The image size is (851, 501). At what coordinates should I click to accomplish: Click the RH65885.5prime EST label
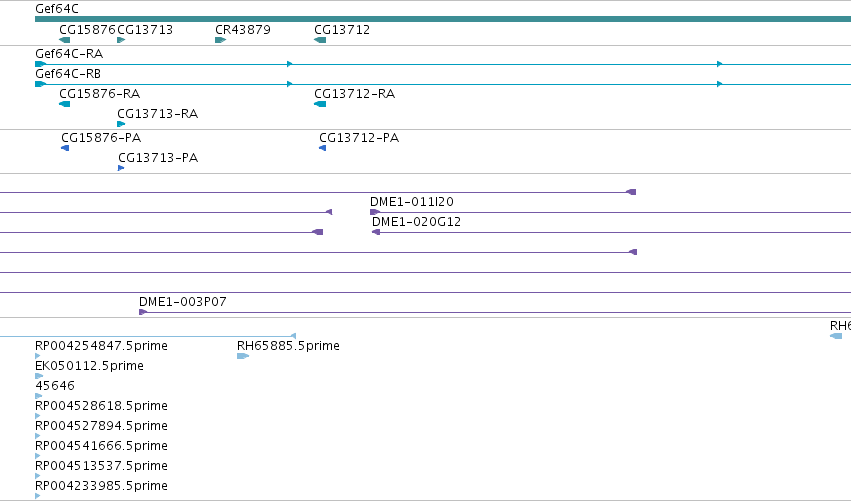click(x=288, y=346)
